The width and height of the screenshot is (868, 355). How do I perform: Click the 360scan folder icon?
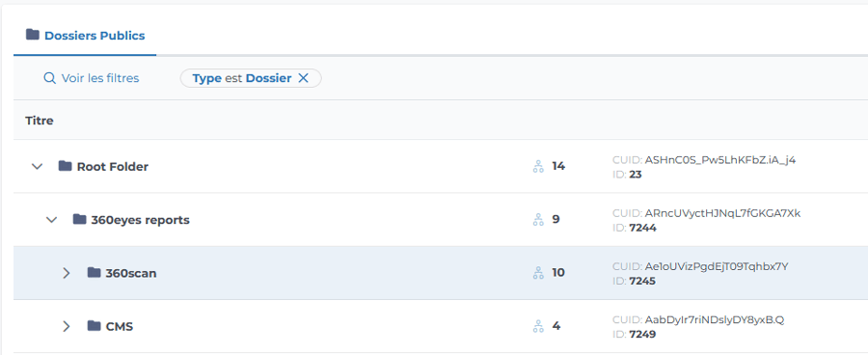coord(95,272)
